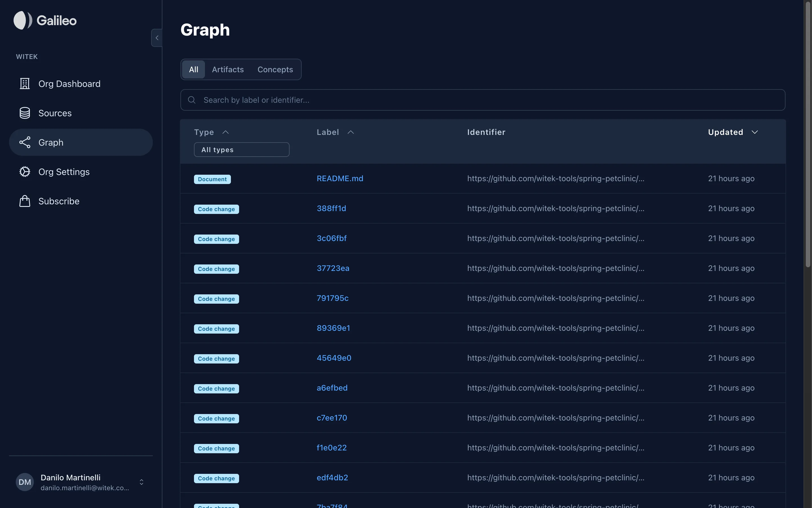Click 21 hours ago in README.md row

[731, 178]
